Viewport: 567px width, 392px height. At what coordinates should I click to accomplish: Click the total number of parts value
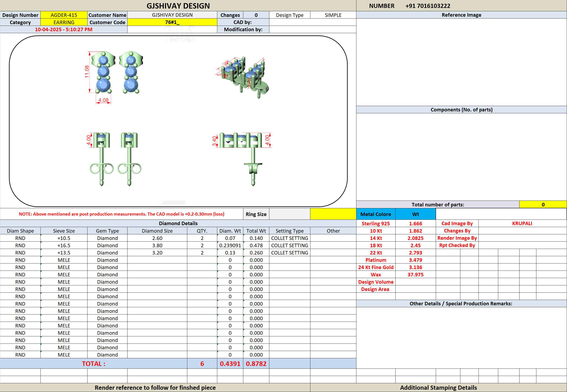(543, 205)
